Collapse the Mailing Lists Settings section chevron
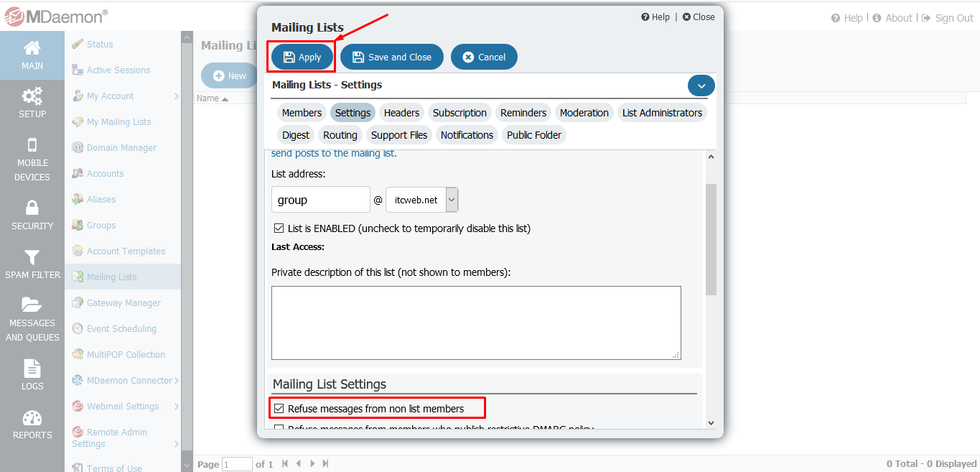Image resolution: width=980 pixels, height=472 pixels. [x=701, y=85]
